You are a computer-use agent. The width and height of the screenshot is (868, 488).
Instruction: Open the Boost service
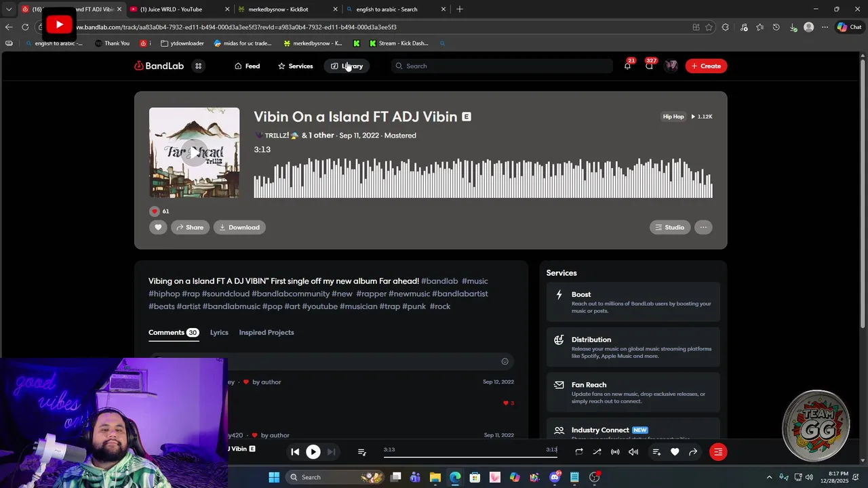(633, 303)
